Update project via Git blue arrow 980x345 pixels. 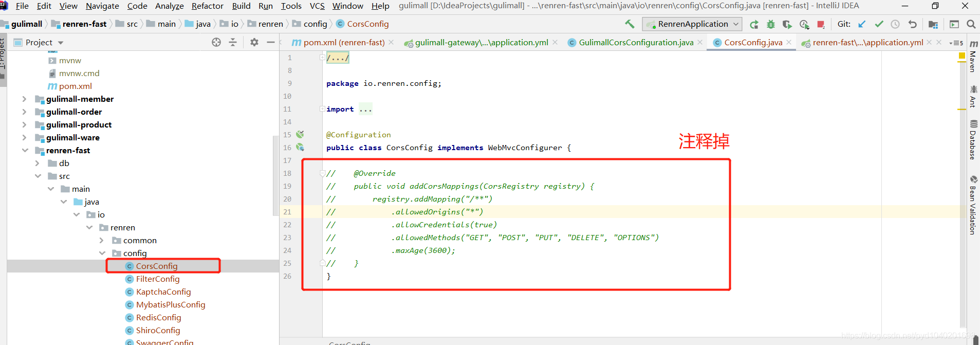click(x=862, y=24)
